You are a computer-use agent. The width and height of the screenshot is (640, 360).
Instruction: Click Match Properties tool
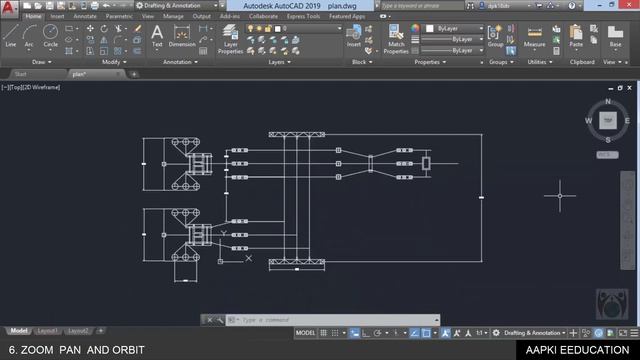point(396,39)
